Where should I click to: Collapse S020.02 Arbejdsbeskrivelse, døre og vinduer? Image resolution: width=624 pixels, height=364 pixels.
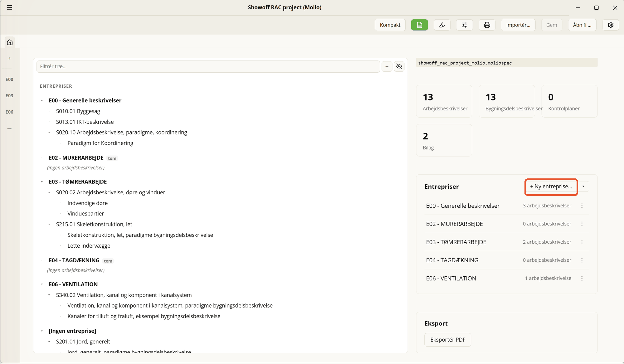[49, 193]
